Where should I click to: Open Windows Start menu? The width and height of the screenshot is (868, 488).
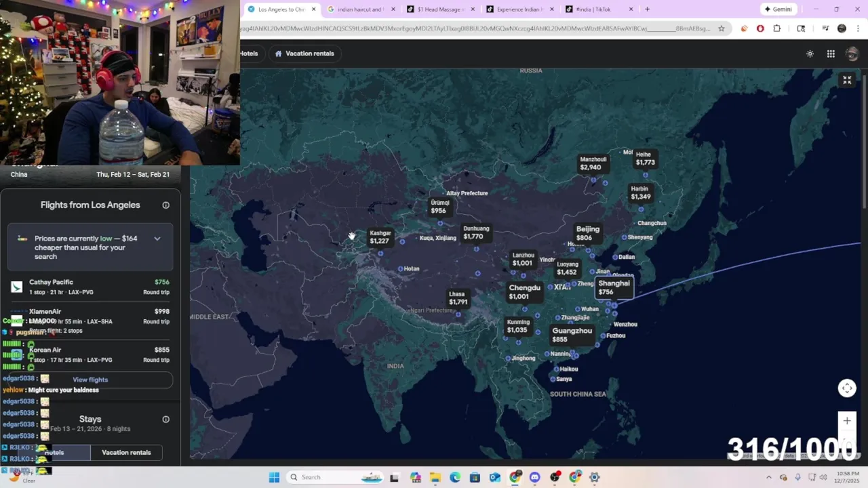[274, 477]
